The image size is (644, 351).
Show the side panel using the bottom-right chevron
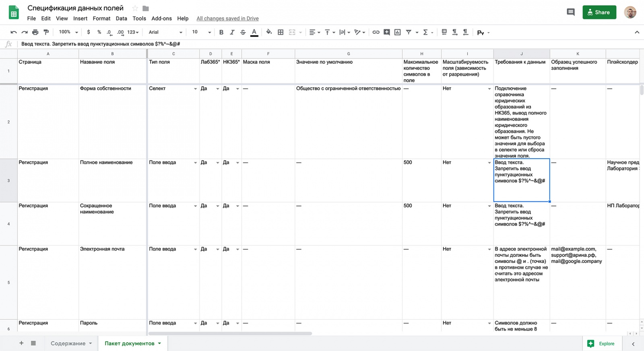coord(633,344)
